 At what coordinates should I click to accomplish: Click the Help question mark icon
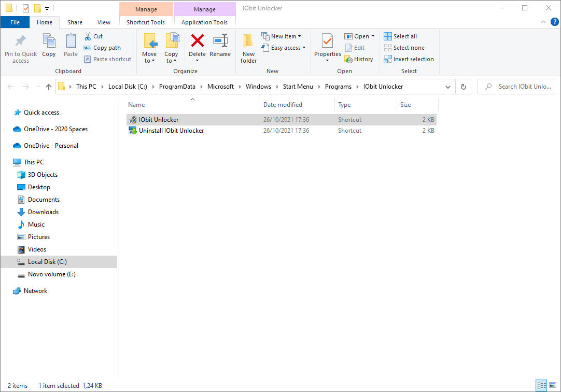coord(555,22)
